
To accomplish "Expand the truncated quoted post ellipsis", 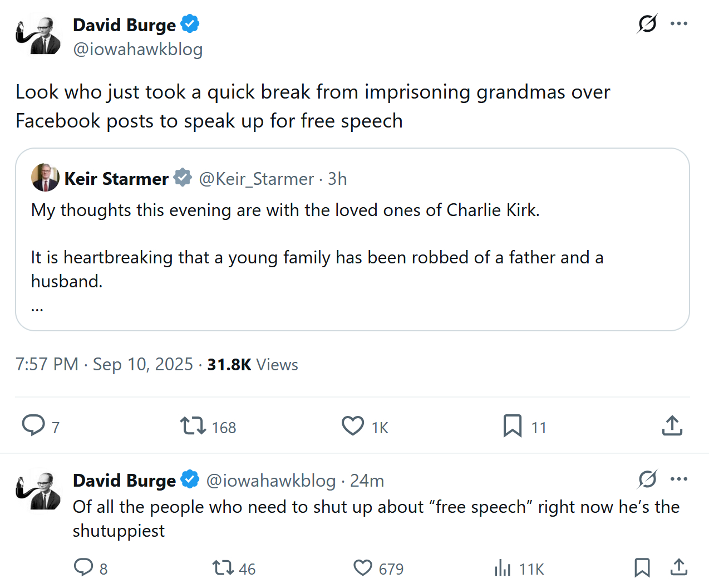I will pyautogui.click(x=37, y=307).
